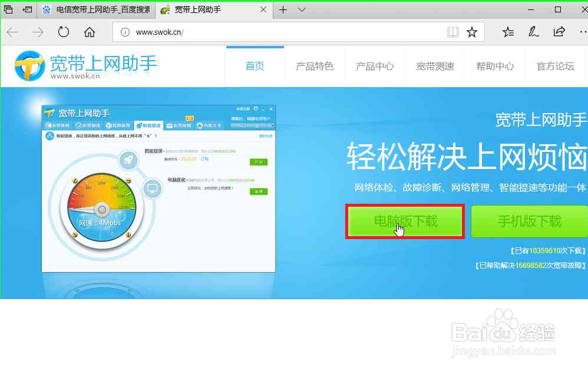The width and height of the screenshot is (588, 371).
Task: Open the favorites hub icon
Action: pyautogui.click(x=508, y=32)
